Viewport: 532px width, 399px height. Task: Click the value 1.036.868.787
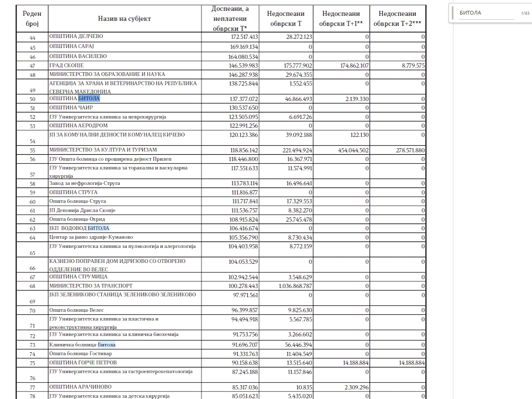(x=295, y=286)
